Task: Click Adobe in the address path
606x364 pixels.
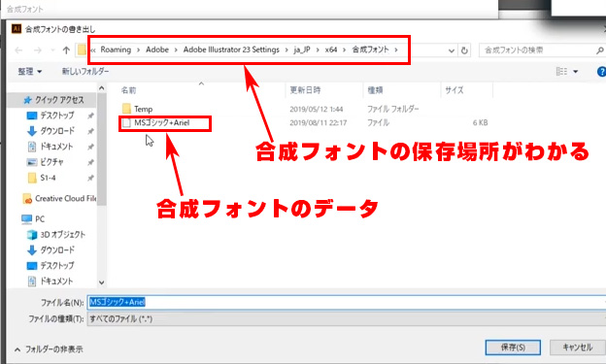Action: point(157,50)
